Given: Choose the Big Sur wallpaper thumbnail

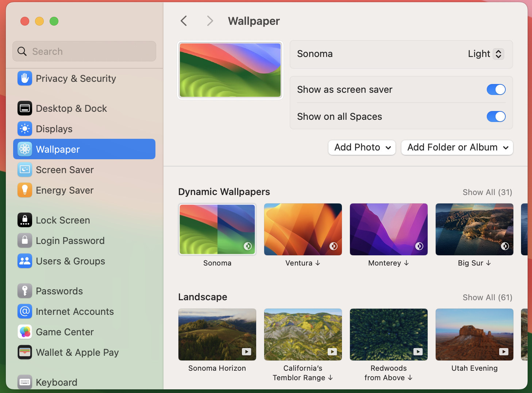Looking at the screenshot, I should pyautogui.click(x=474, y=229).
